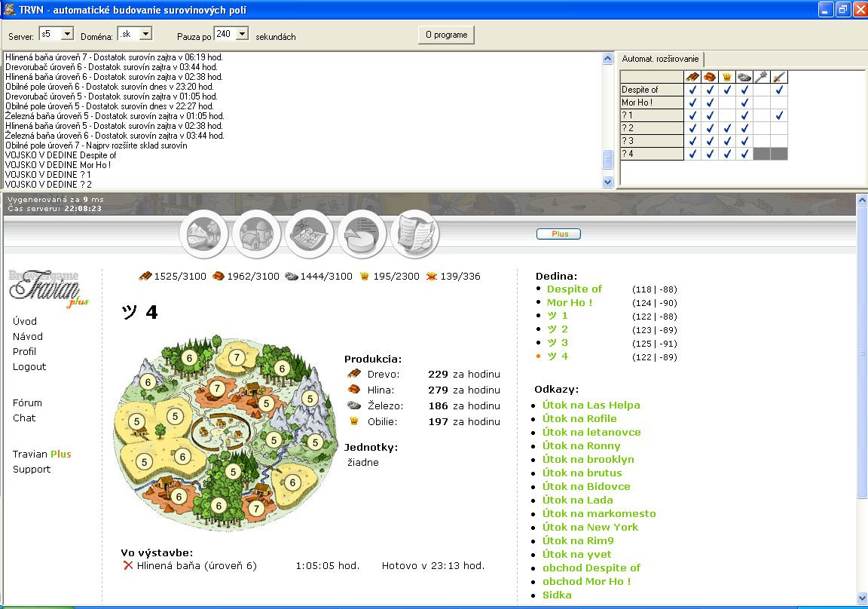The width and height of the screenshot is (868, 609).
Task: Toggle iron checkbox for ? 3 row
Action: [x=744, y=141]
